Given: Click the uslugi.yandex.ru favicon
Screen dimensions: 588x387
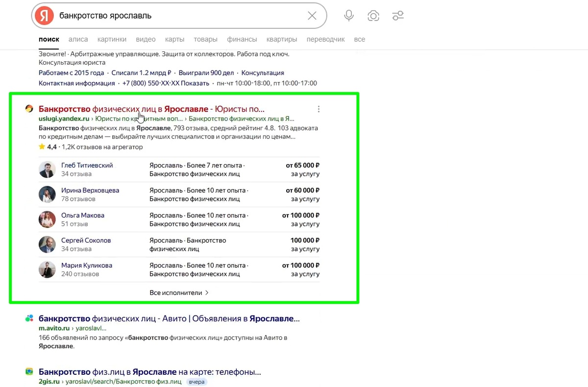Looking at the screenshot, I should click(x=29, y=109).
